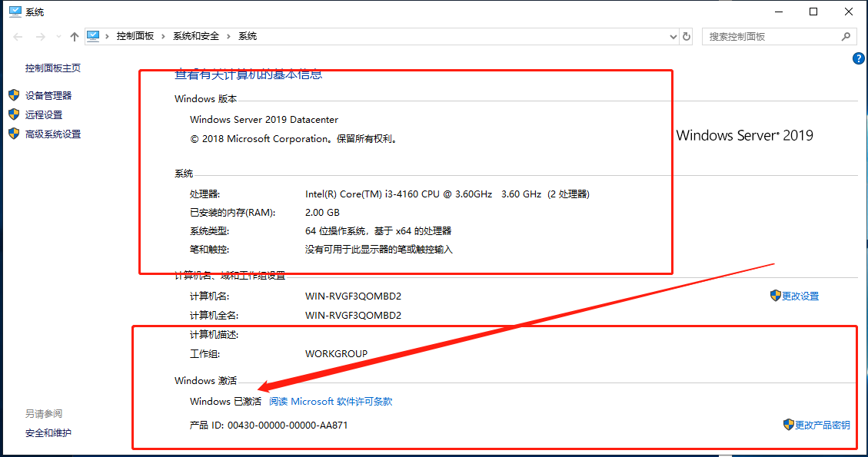Screen dimensions: 868x457
Task: Click the 搜索控制面板 search field
Action: coord(779,37)
